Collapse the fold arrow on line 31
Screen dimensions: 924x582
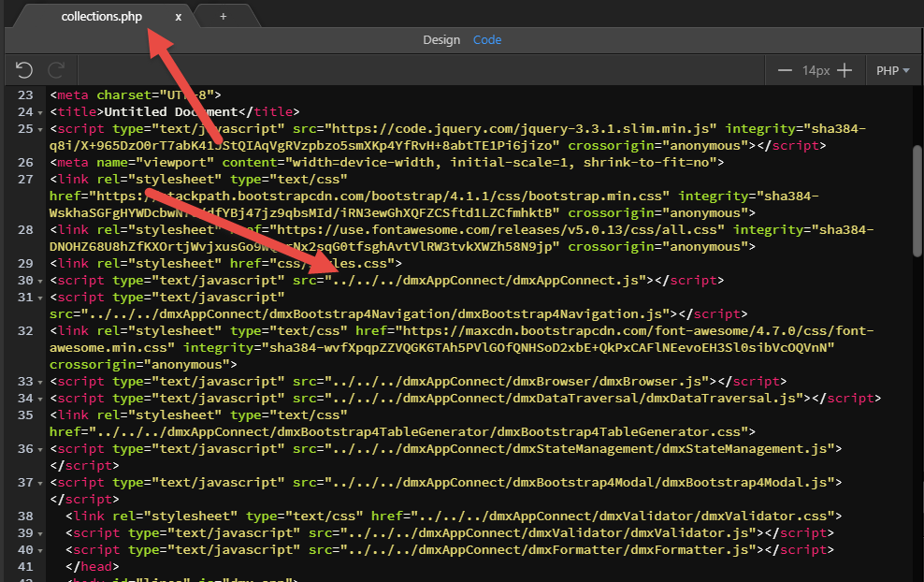tap(40, 298)
